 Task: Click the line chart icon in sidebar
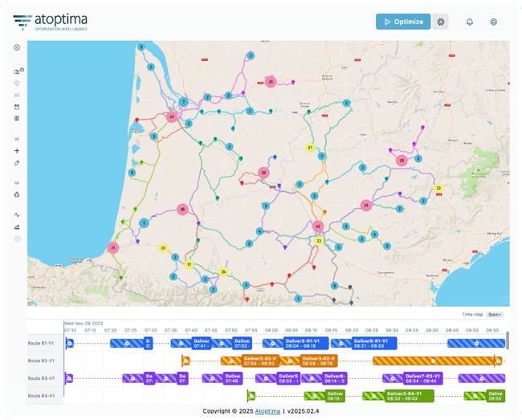[17, 215]
